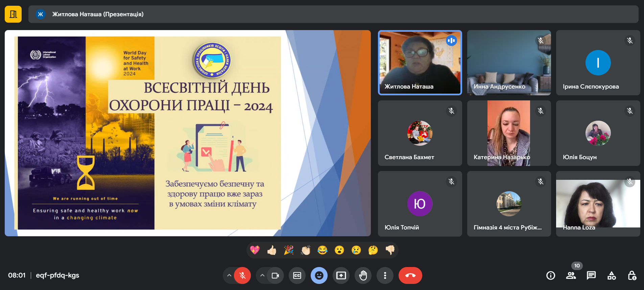Send the party popper reaction
The image size is (644, 290).
289,250
